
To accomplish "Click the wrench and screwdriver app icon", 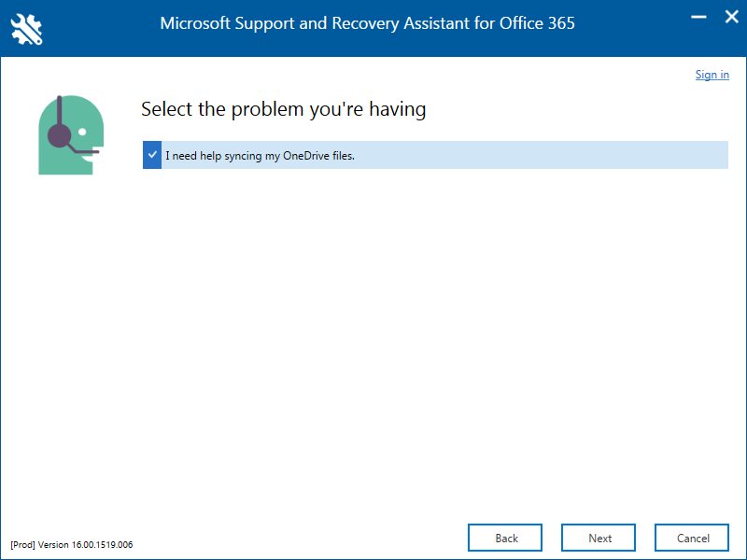I will click(x=27, y=28).
